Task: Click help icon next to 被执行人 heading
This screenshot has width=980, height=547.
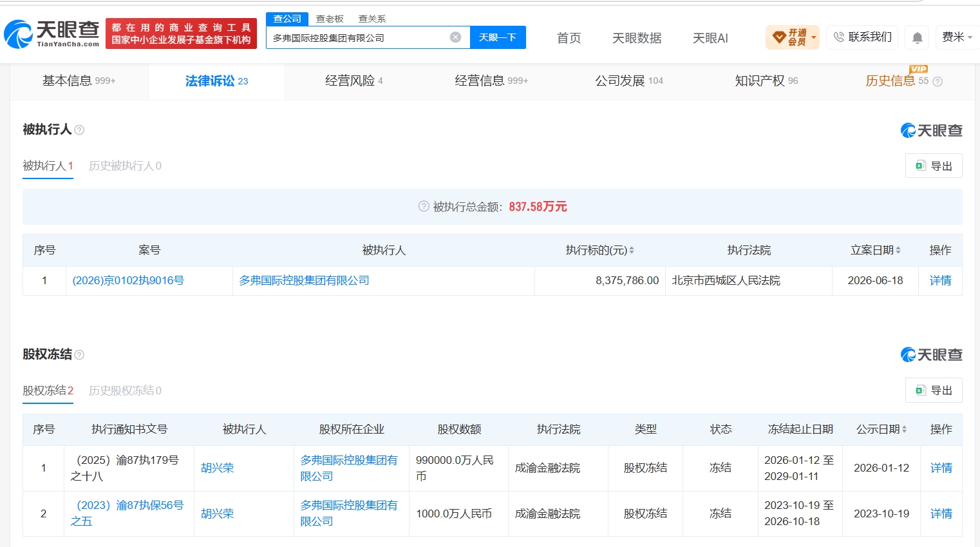Action: point(79,130)
